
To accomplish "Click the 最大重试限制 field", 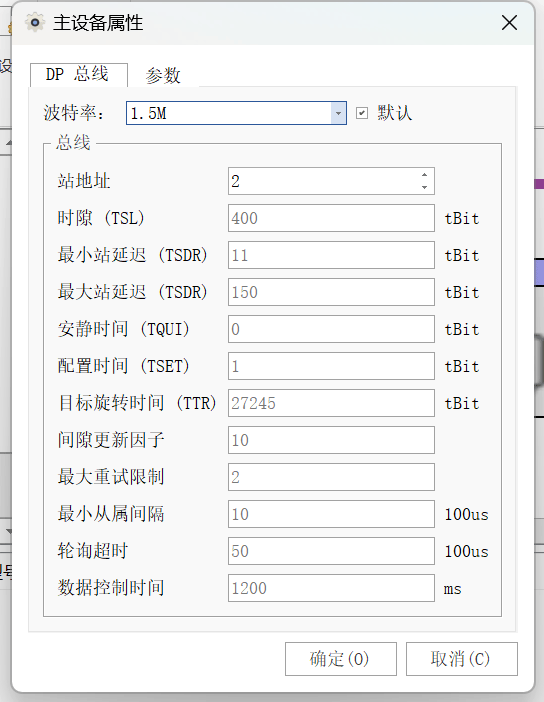I will point(331,477).
